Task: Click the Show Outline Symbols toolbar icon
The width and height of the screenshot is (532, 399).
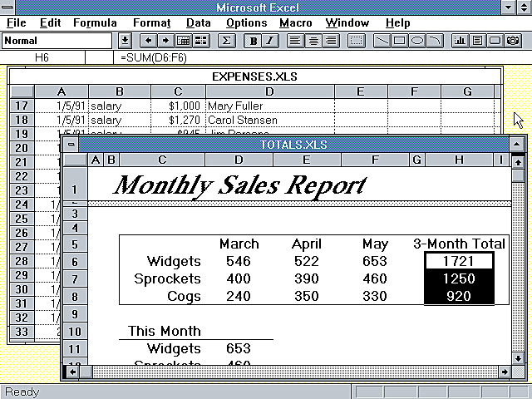Action: tap(184, 41)
